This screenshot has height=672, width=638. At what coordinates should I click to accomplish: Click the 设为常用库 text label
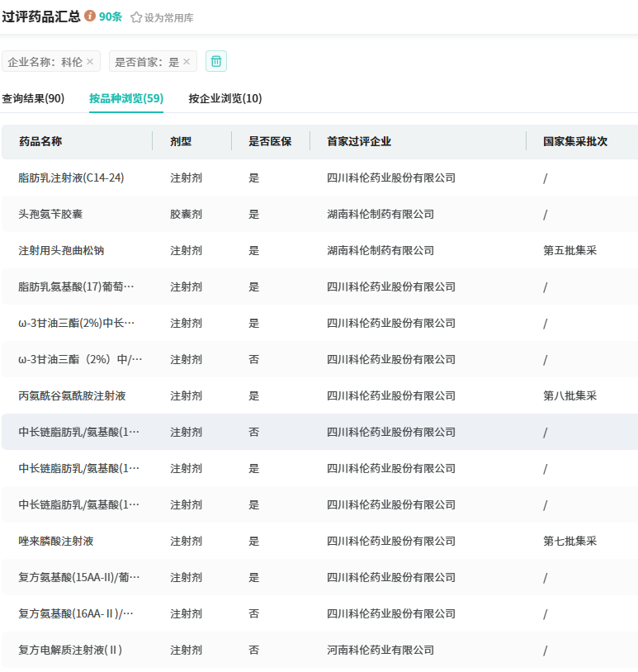[169, 17]
